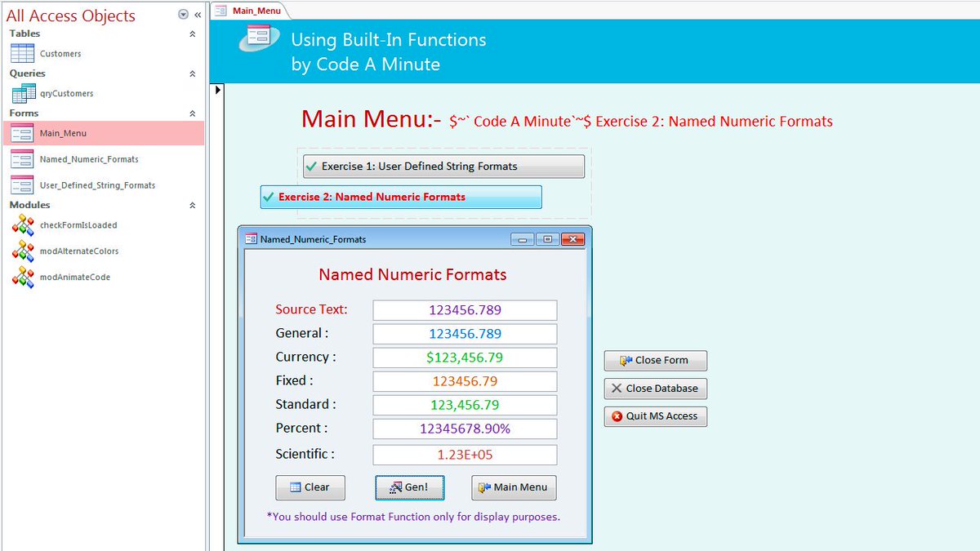Hide the navigation pane with shutter bar button
The height and width of the screenshot is (551, 980).
[198, 15]
